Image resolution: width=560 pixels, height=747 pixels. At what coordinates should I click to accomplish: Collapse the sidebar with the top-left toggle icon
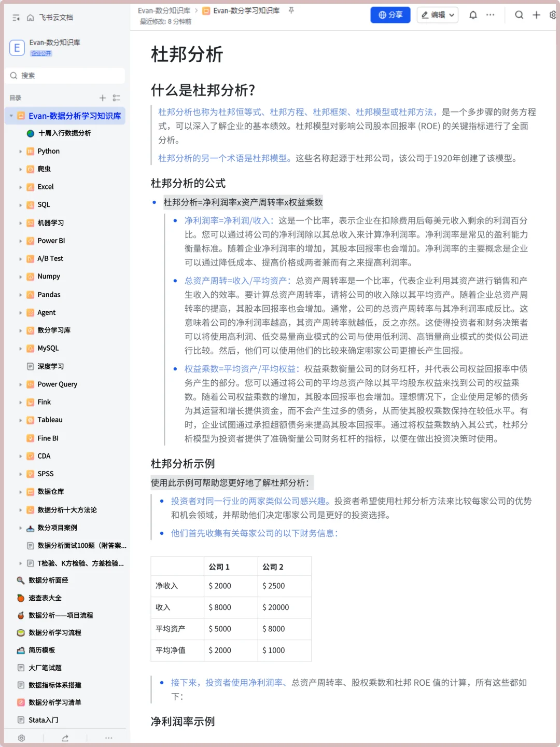point(16,18)
